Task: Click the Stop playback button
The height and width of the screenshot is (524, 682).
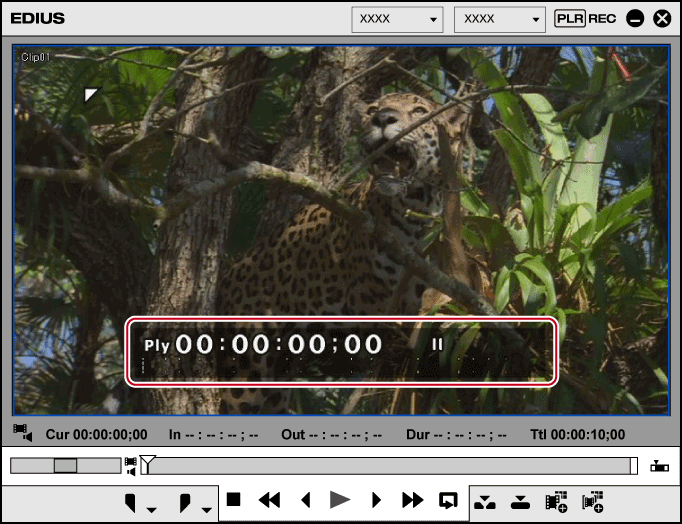Action: [233, 500]
